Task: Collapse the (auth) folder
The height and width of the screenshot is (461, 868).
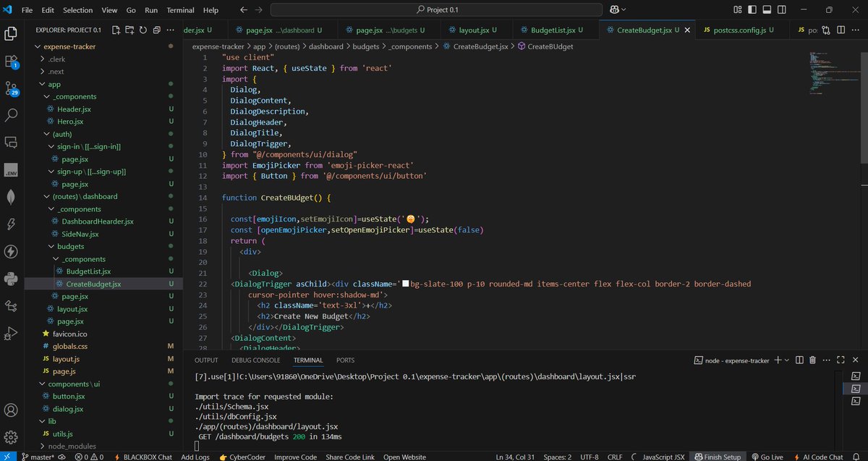Action: [47, 134]
